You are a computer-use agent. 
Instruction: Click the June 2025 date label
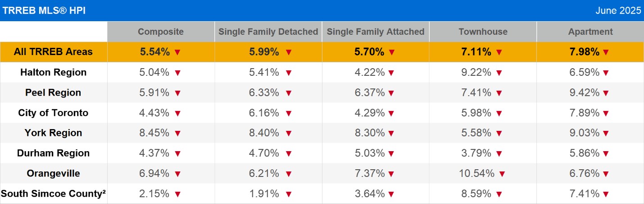[x=618, y=11]
